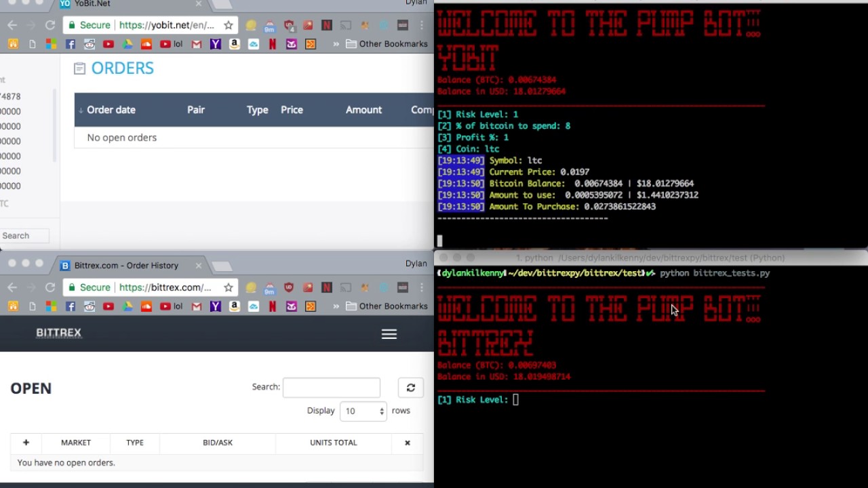This screenshot has height=488, width=868.
Task: Click the Pair column header in YoBit orders
Action: (196, 110)
